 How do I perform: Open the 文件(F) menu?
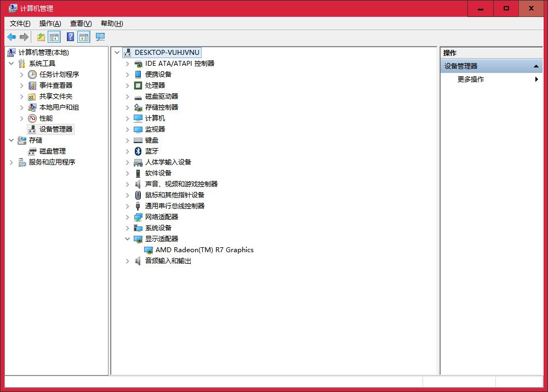tap(20, 24)
